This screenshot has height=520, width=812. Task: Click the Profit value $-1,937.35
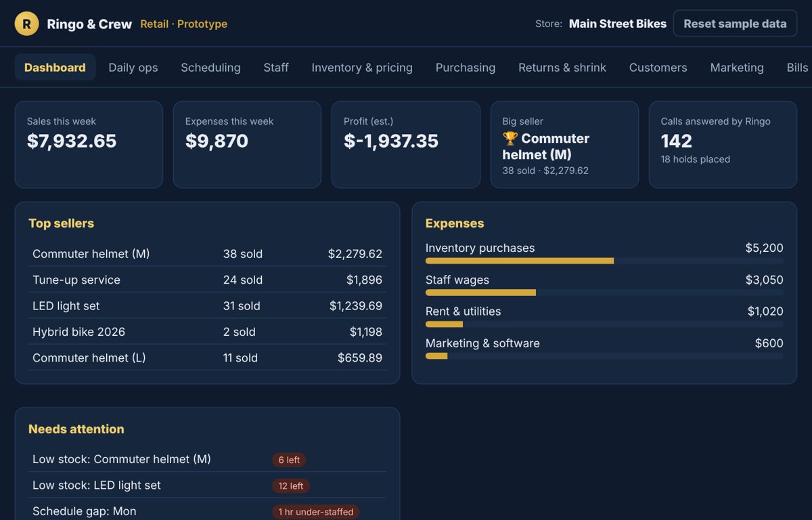tap(391, 141)
